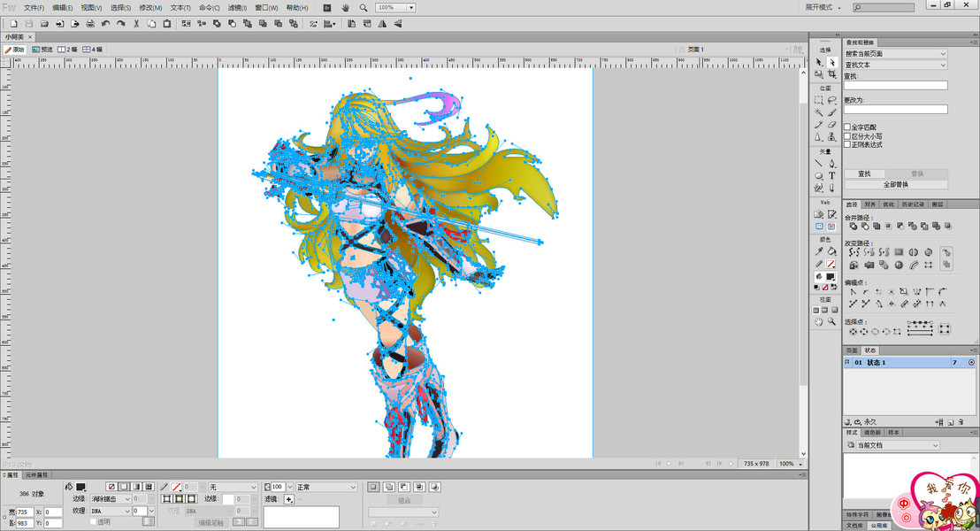
Task: Open fill color swatch in Properties panel
Action: (80, 487)
